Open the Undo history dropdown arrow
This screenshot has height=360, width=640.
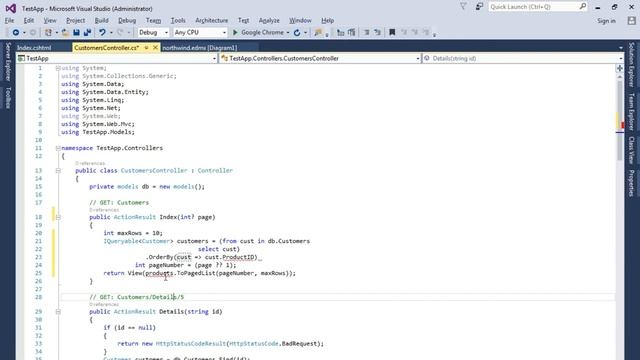(111, 33)
